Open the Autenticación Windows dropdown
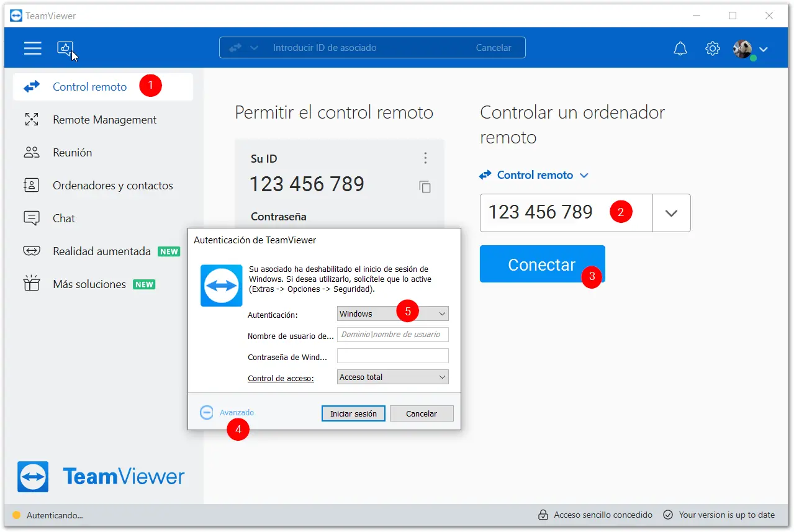Viewport: 794px width, 532px height. pyautogui.click(x=392, y=314)
